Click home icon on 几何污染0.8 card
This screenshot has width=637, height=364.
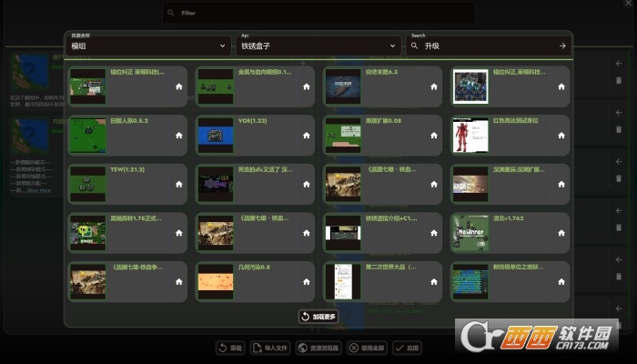pyautogui.click(x=306, y=282)
